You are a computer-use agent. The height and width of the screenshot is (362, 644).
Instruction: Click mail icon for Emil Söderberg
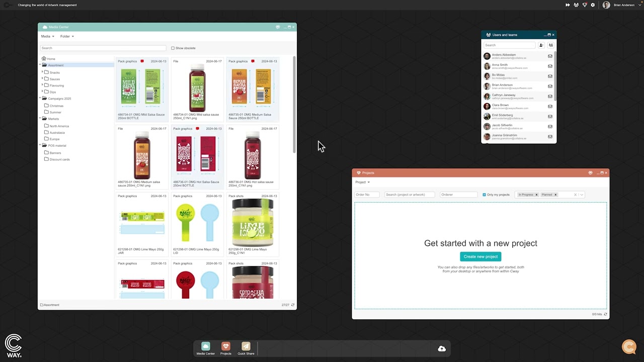[550, 117]
